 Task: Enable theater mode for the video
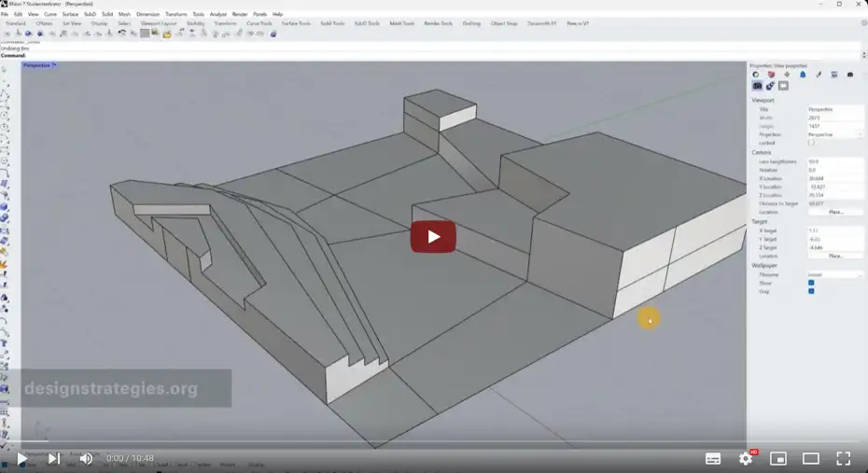[810, 459]
